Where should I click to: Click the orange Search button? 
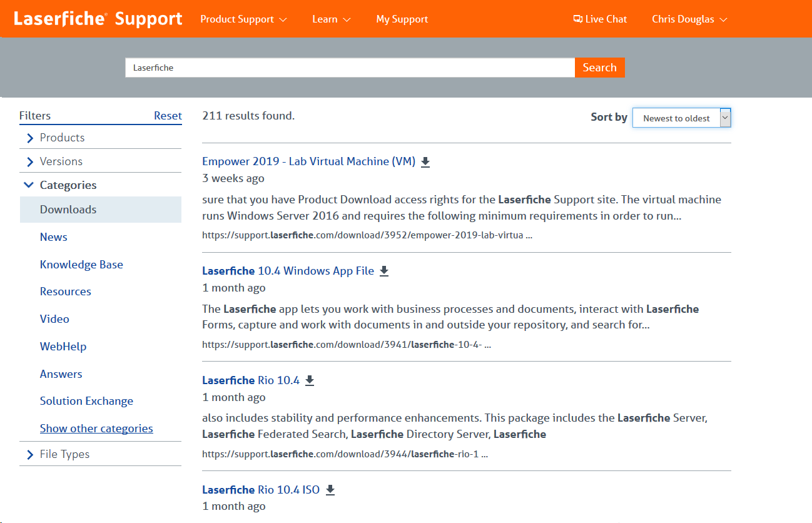[600, 68]
